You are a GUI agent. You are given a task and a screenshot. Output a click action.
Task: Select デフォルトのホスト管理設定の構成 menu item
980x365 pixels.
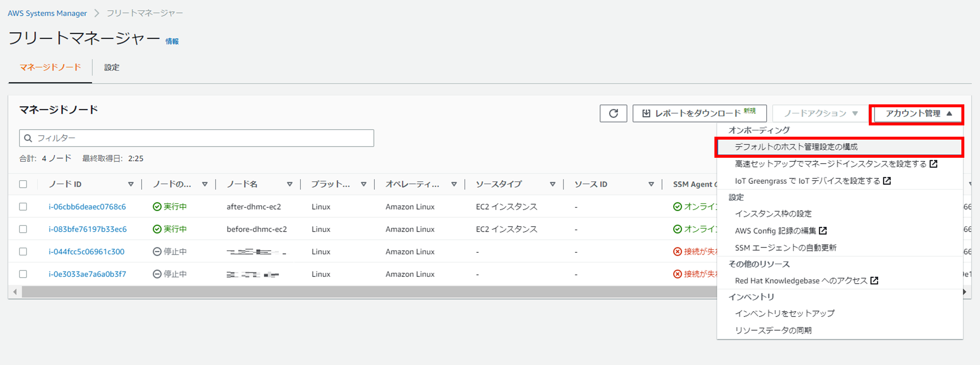click(839, 147)
